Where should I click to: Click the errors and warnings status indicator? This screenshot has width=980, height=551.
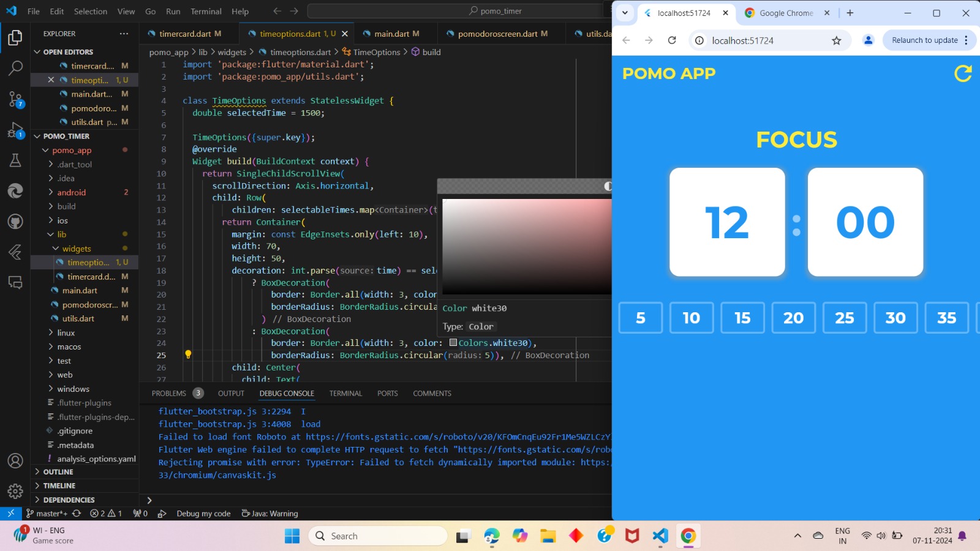pos(105,514)
